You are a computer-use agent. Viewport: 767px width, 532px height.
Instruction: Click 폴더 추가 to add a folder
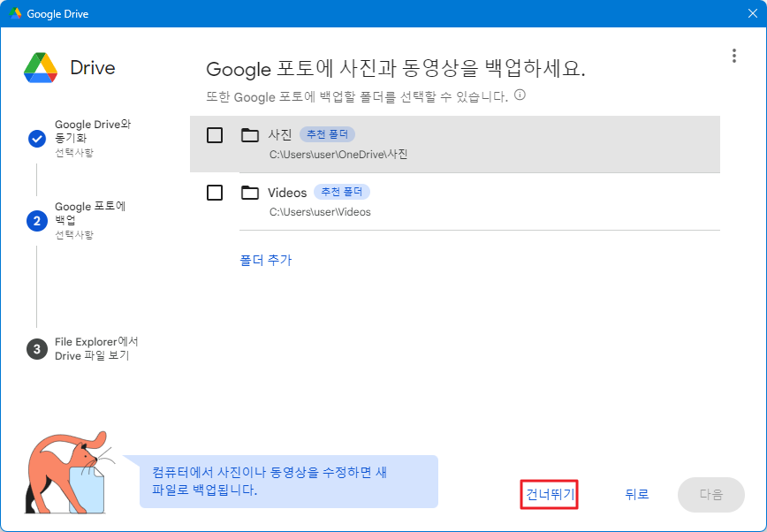(265, 260)
